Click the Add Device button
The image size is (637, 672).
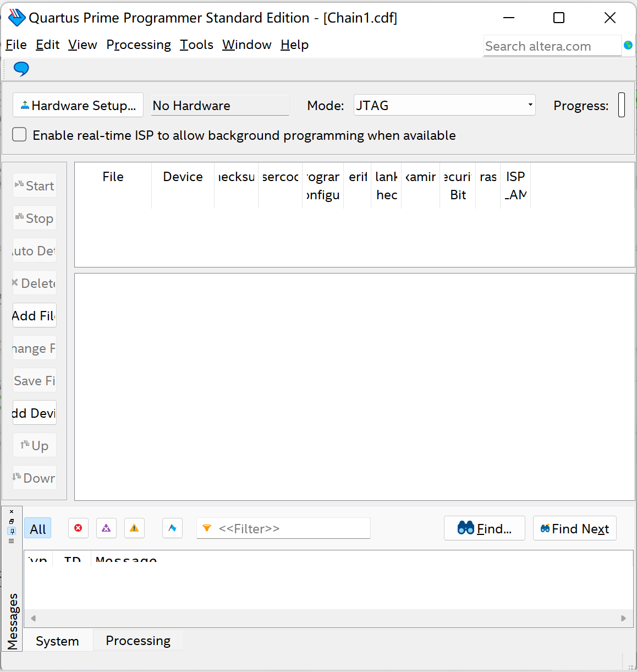tap(35, 413)
